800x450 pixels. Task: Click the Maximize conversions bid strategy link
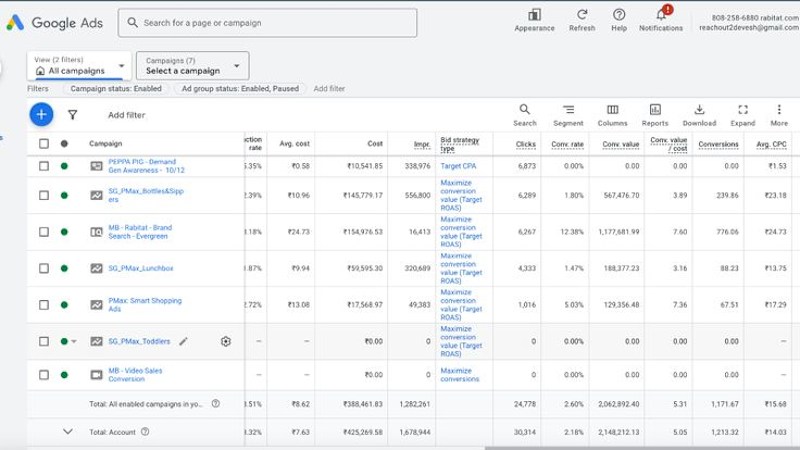460,374
